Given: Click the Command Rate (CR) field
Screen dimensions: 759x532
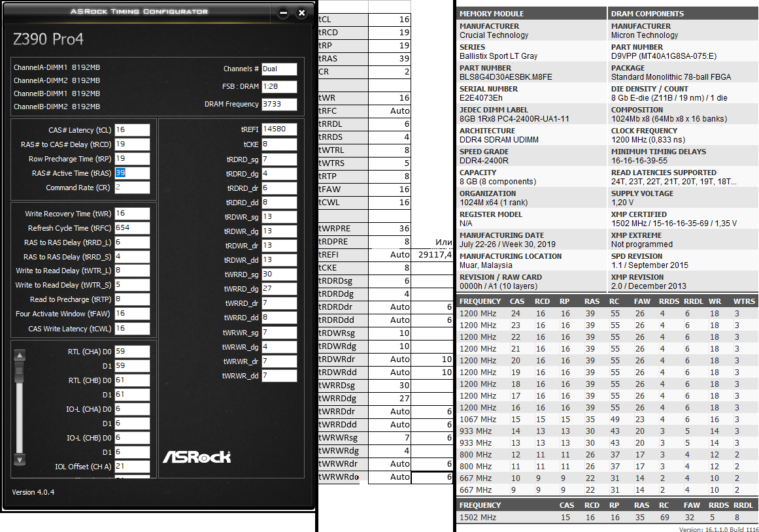Looking at the screenshot, I should pos(132,188).
